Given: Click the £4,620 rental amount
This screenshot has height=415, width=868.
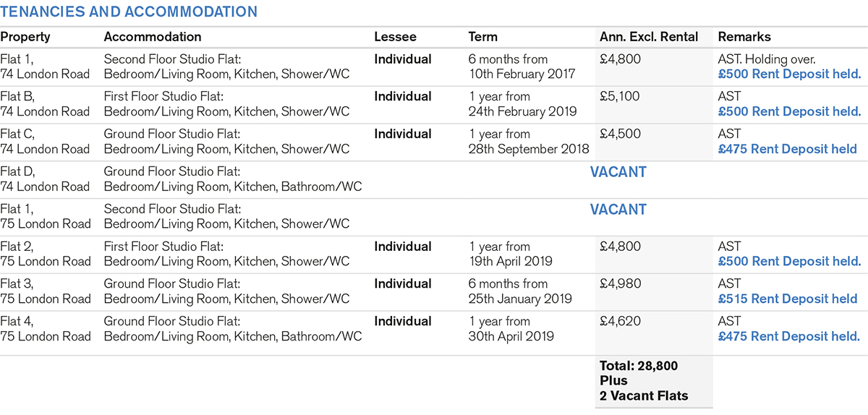Looking at the screenshot, I should point(620,321).
